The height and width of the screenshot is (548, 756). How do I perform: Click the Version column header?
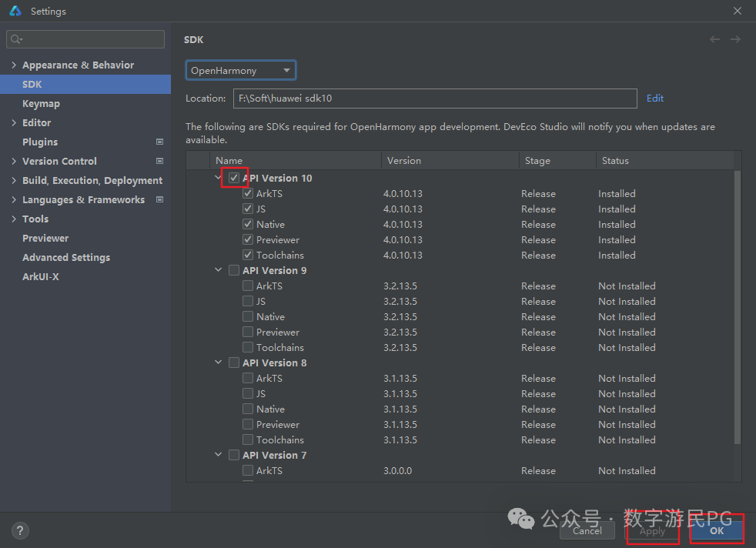pos(450,161)
